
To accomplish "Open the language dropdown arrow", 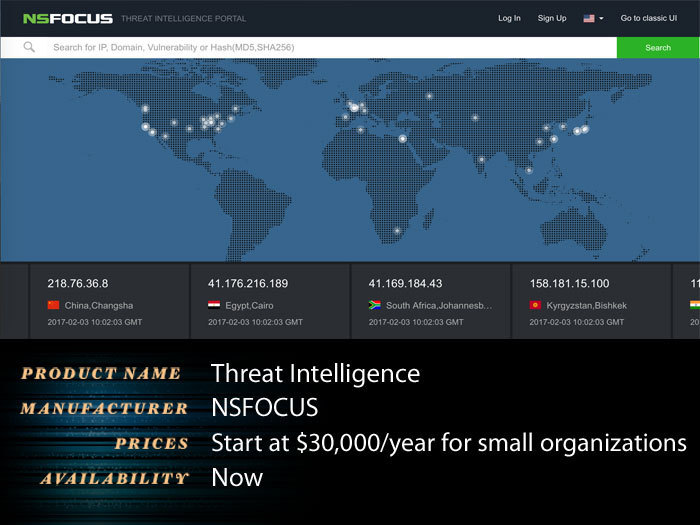I will coord(601,18).
